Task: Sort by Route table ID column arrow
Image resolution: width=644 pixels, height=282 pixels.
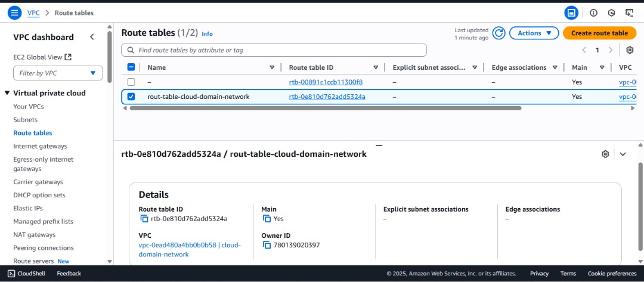Action: coord(376,67)
